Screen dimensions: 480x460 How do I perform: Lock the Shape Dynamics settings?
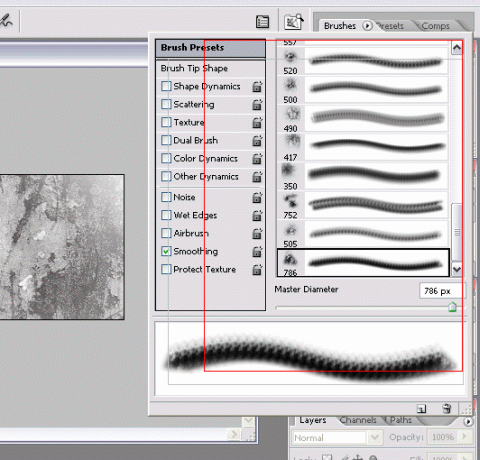click(x=257, y=87)
